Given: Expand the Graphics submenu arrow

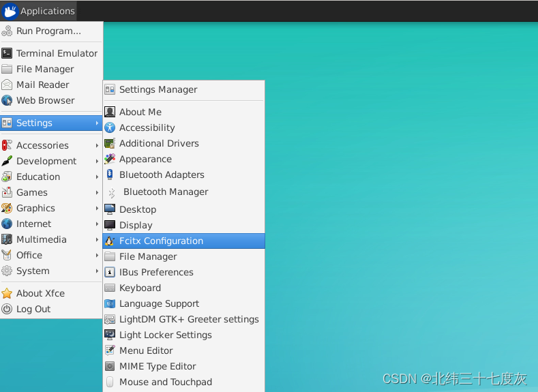Looking at the screenshot, I should 97,208.
